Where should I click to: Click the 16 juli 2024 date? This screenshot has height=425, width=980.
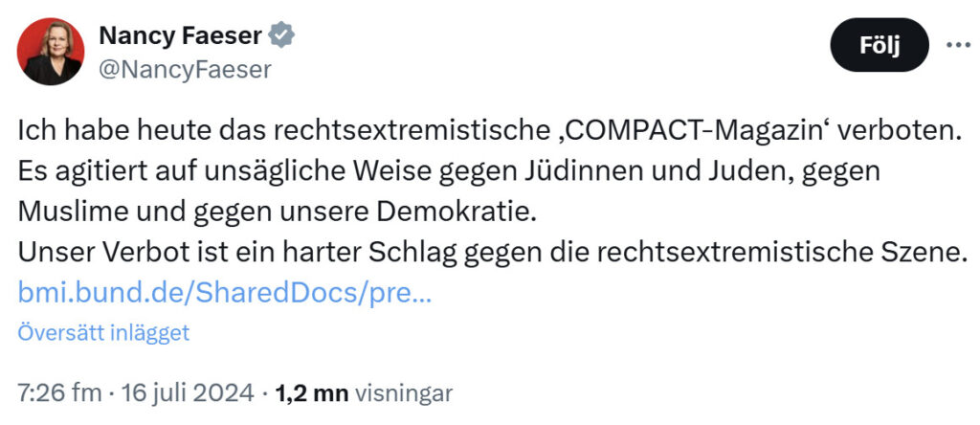pos(188,393)
